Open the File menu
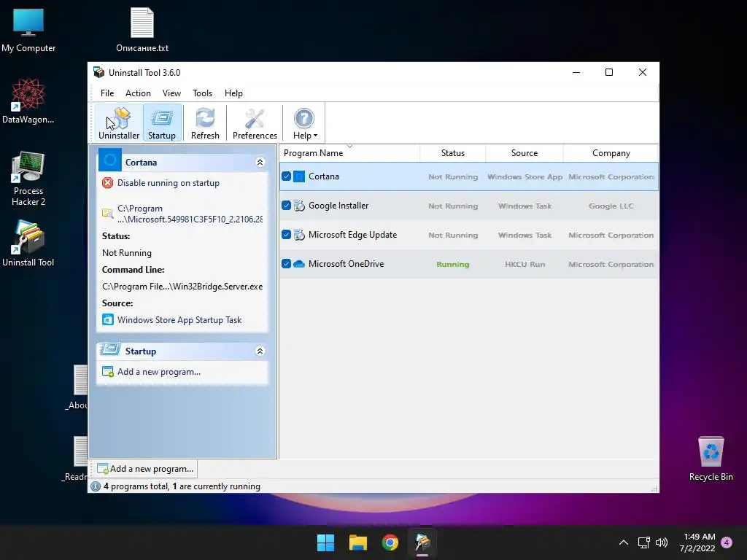The height and width of the screenshot is (560, 747). (107, 93)
